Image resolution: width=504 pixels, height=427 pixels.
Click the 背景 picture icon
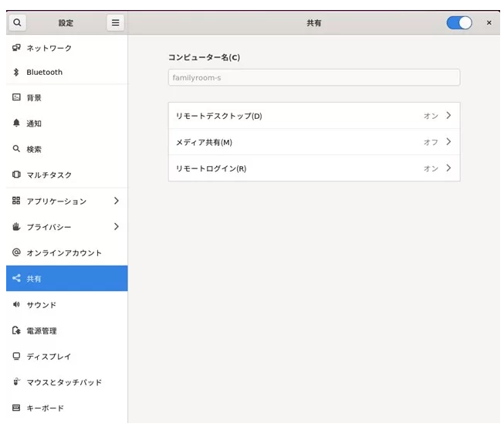[x=16, y=97]
